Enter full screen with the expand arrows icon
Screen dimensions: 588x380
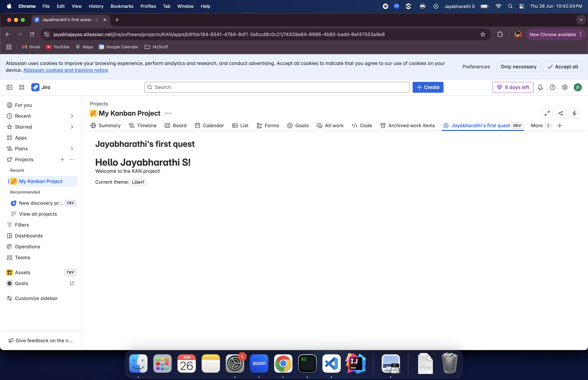tap(547, 113)
